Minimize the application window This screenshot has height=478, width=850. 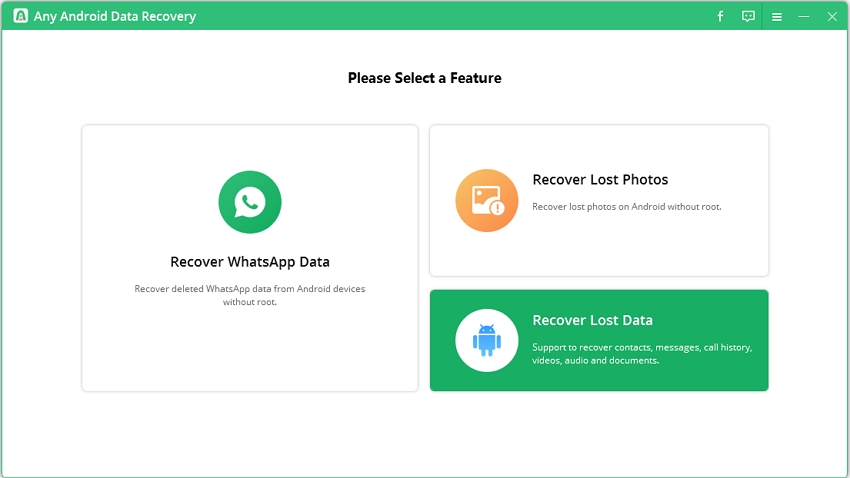coord(804,17)
